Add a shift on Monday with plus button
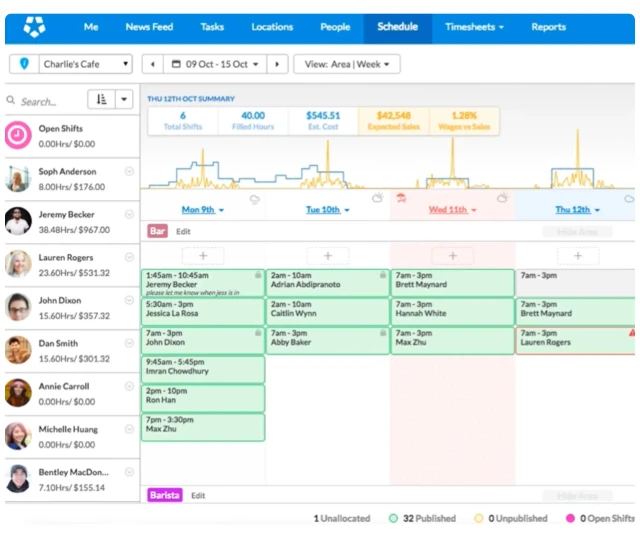The width and height of the screenshot is (640, 538). click(x=203, y=256)
